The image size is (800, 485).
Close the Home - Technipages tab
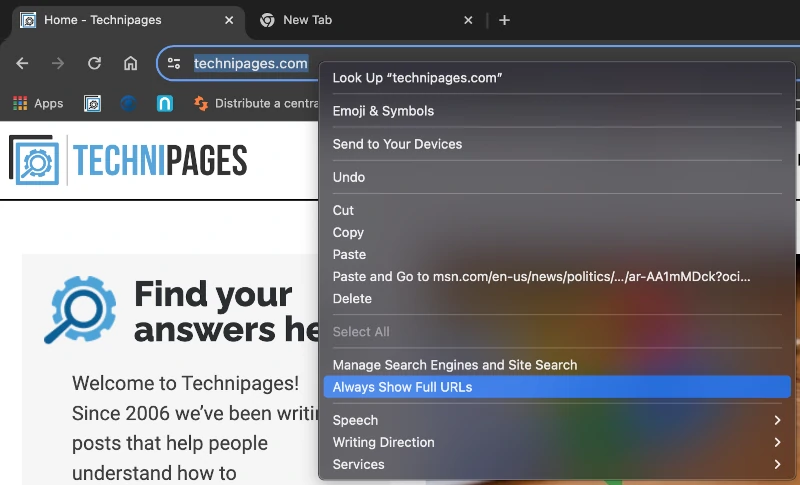(229, 20)
